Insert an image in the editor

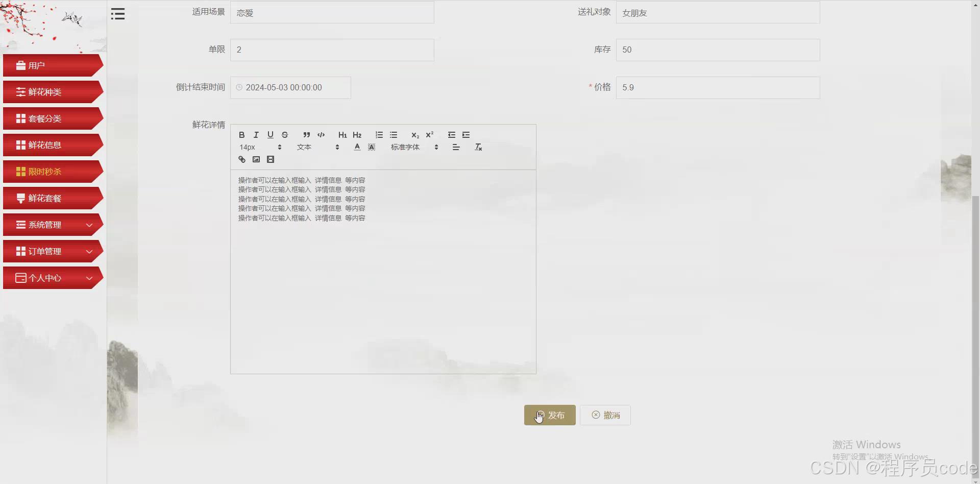(256, 159)
